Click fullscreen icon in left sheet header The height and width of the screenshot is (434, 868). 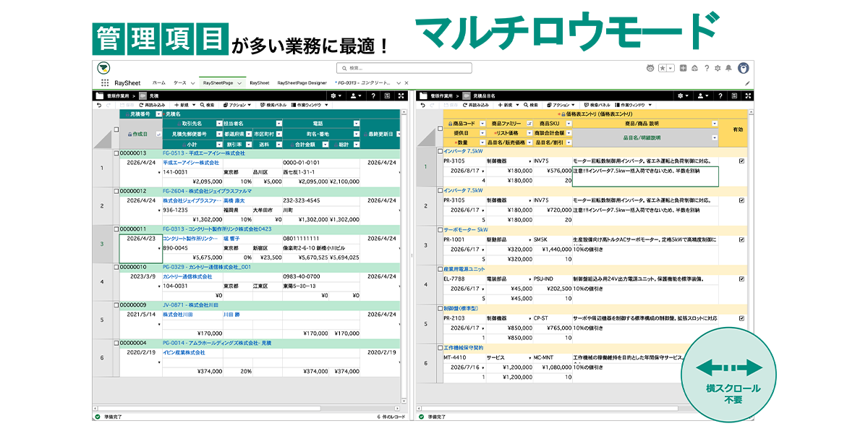[x=401, y=95]
